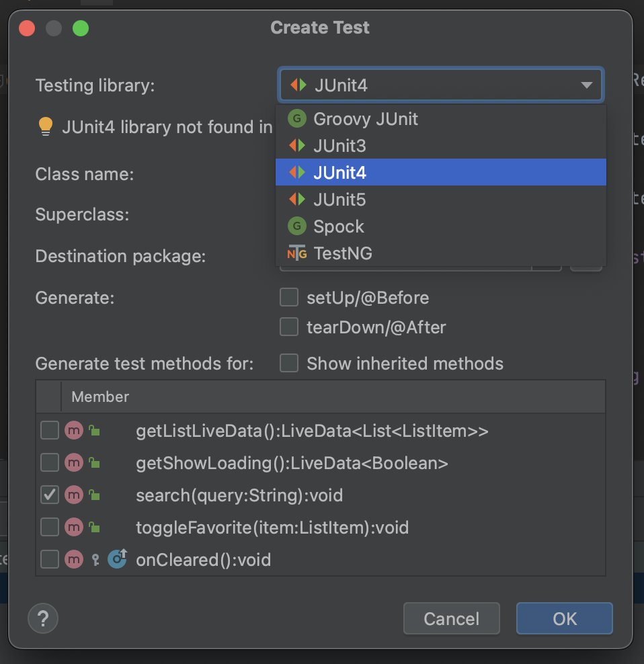Image resolution: width=644 pixels, height=664 pixels.
Task: Click the green zoom window button
Action: pyautogui.click(x=81, y=28)
